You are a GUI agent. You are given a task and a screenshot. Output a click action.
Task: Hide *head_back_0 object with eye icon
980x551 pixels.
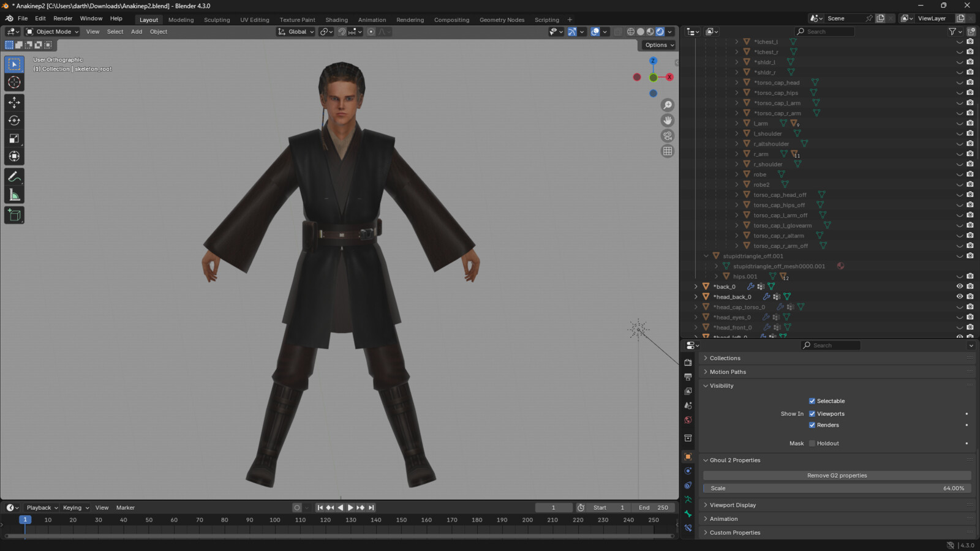960,296
